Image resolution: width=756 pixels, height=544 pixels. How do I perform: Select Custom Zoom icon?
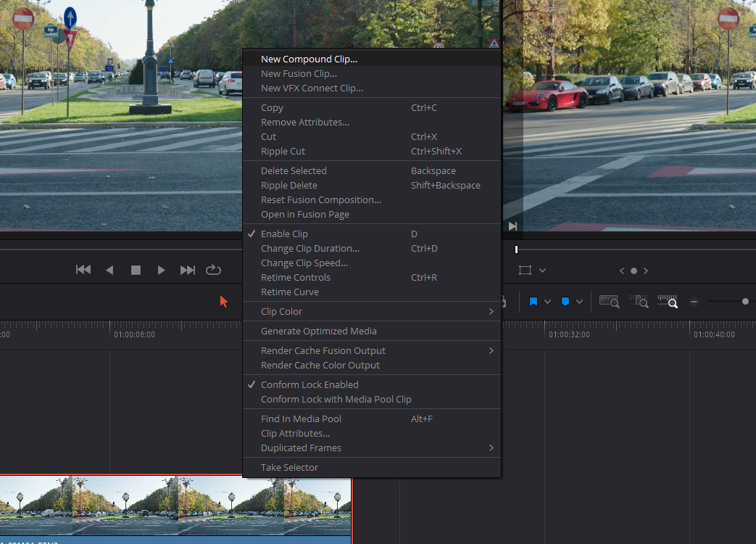[x=668, y=302]
